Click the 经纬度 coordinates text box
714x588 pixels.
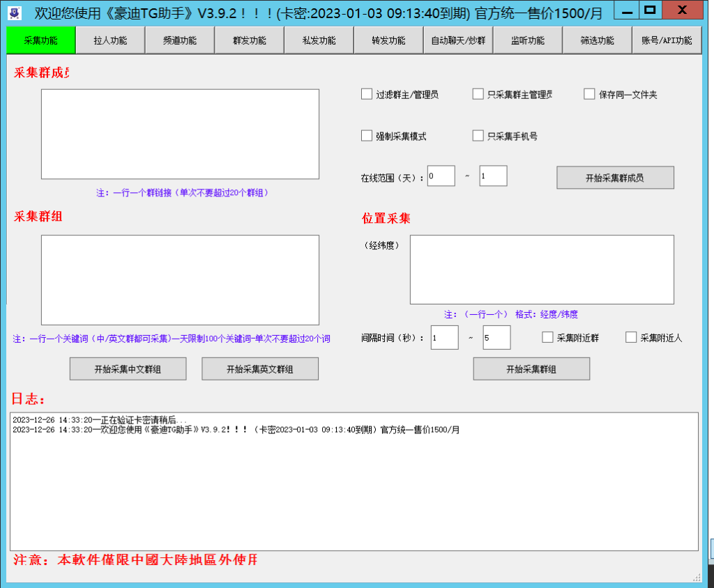pyautogui.click(x=542, y=270)
